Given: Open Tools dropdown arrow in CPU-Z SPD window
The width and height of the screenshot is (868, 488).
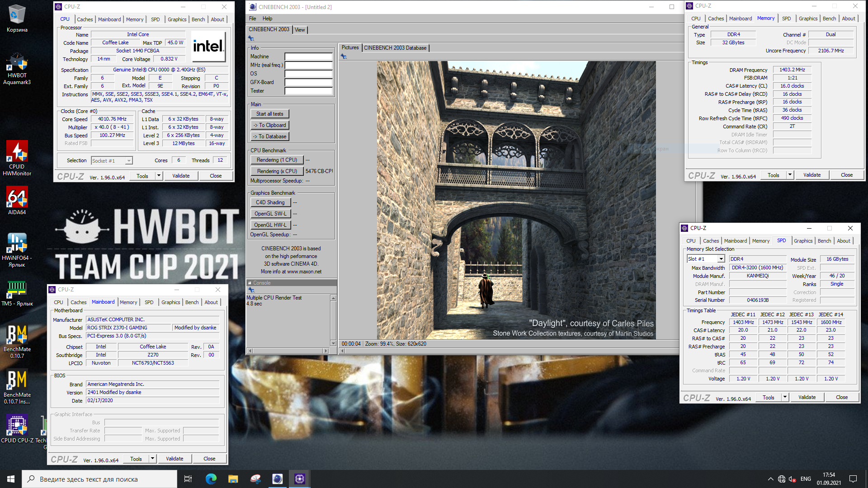Looking at the screenshot, I should pos(785,397).
